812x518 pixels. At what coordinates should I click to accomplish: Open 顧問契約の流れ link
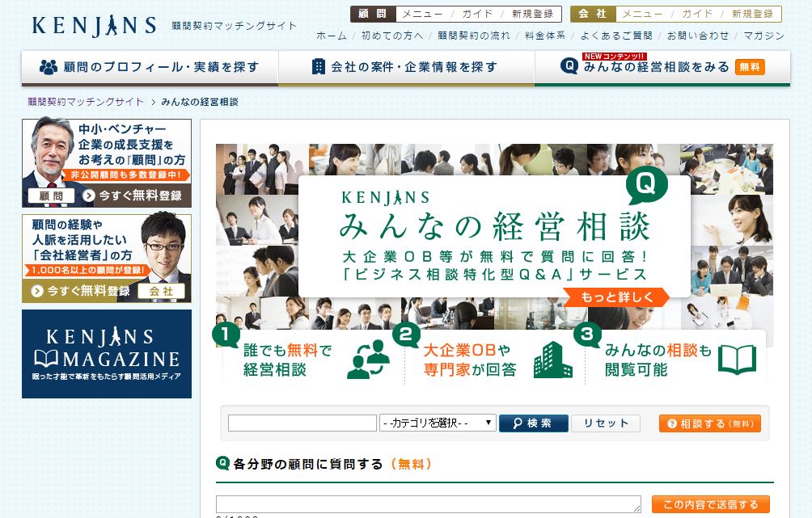[x=474, y=36]
